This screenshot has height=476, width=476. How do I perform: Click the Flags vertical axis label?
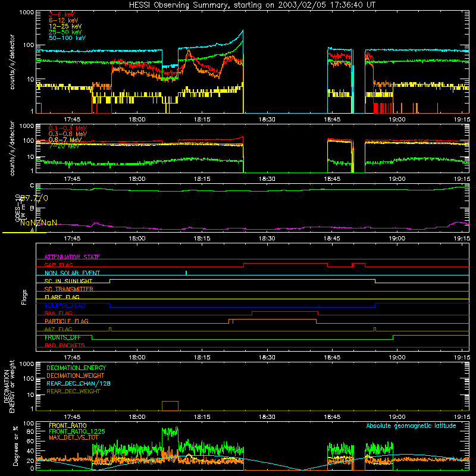[24, 297]
